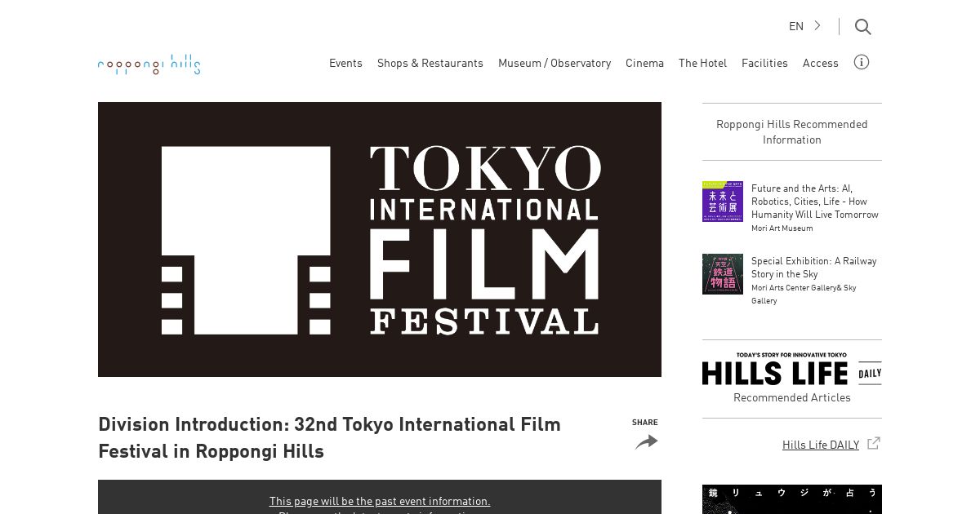Click 'This page will be the past event information' link
The height and width of the screenshot is (514, 980).
(380, 501)
